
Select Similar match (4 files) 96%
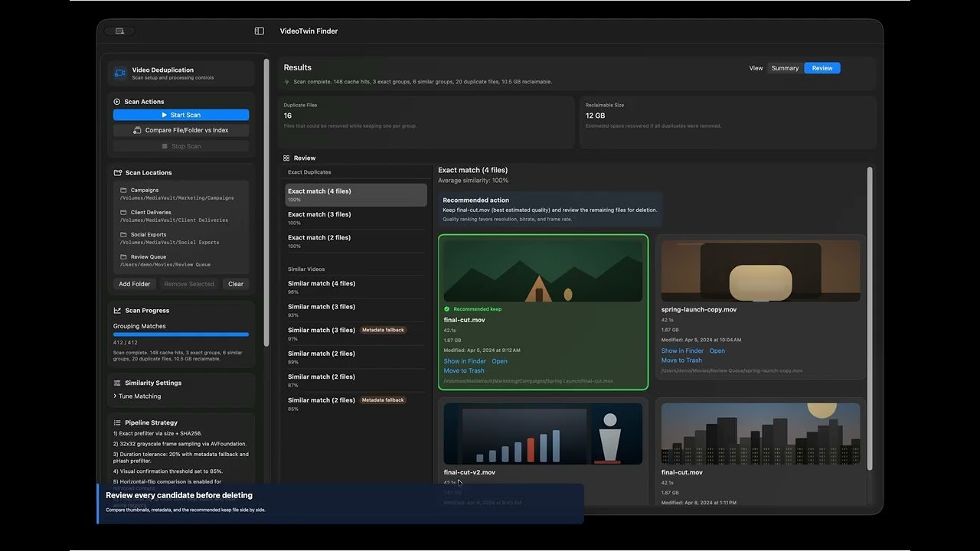(x=356, y=287)
